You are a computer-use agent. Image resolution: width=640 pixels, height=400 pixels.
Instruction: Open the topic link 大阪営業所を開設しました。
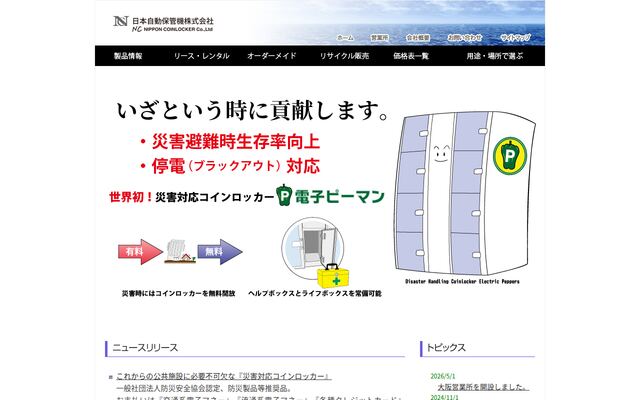[x=482, y=387]
